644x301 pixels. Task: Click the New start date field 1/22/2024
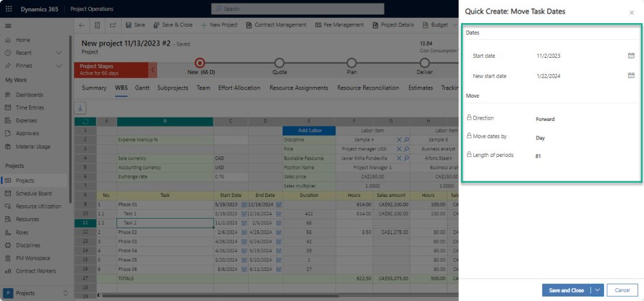[x=548, y=76]
